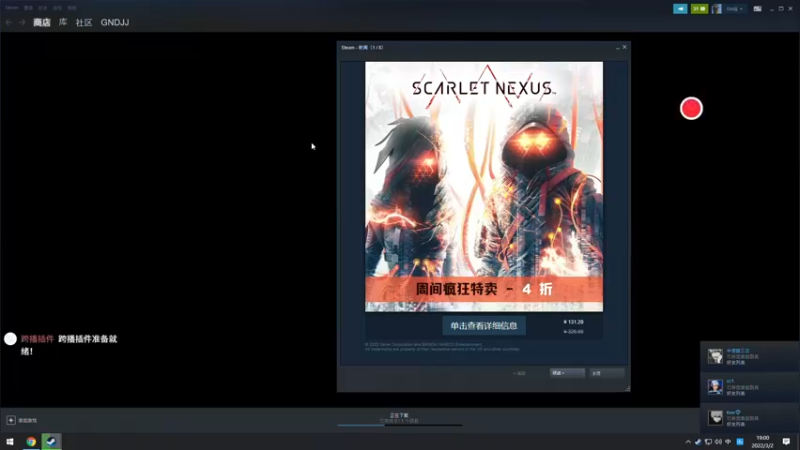Viewport: 800px width, 450px height.
Task: Click the red record circle overlay
Action: [691, 108]
